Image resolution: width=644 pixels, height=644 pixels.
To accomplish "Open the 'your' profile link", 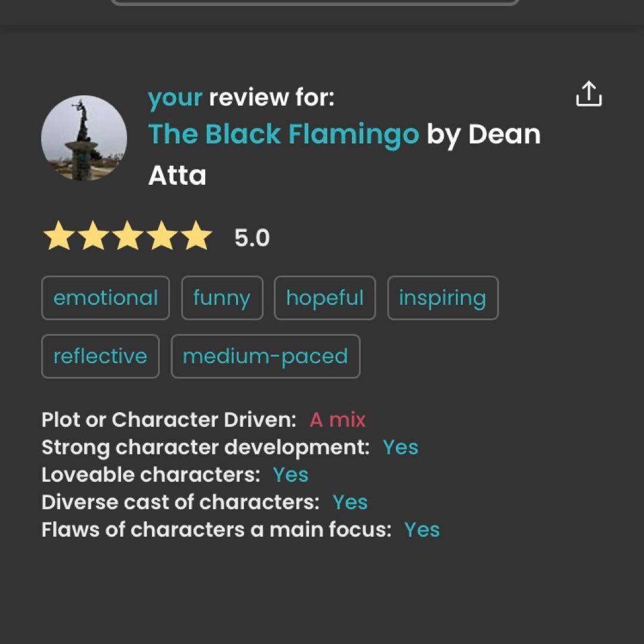I will point(175,98).
